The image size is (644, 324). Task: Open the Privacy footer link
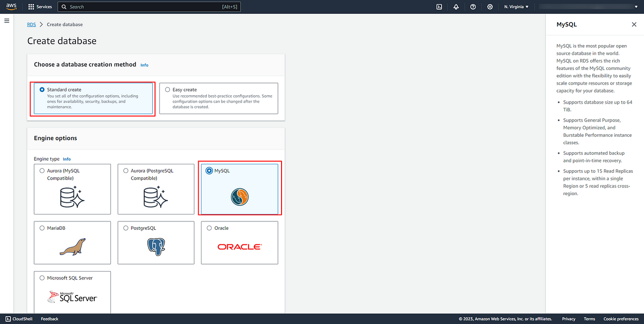coord(569,318)
